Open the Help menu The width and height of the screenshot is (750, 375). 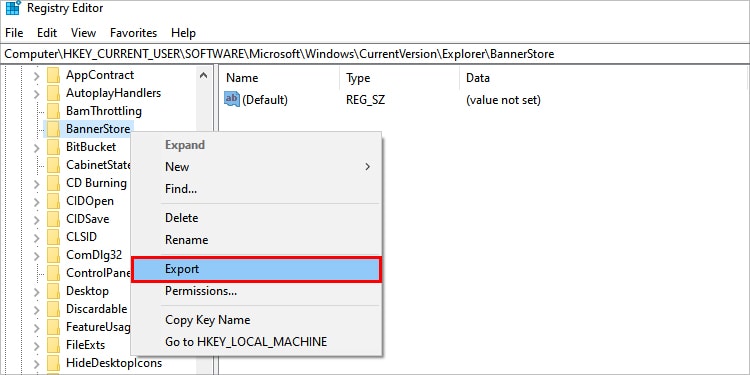(x=183, y=33)
